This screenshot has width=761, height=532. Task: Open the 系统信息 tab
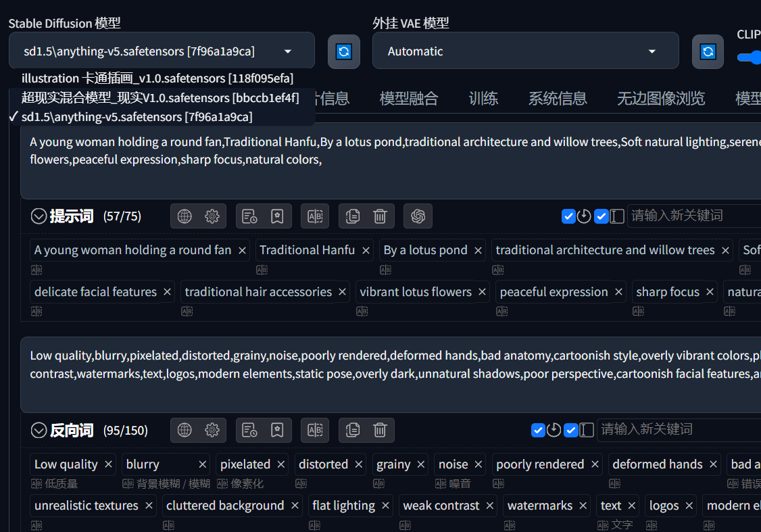pos(558,99)
